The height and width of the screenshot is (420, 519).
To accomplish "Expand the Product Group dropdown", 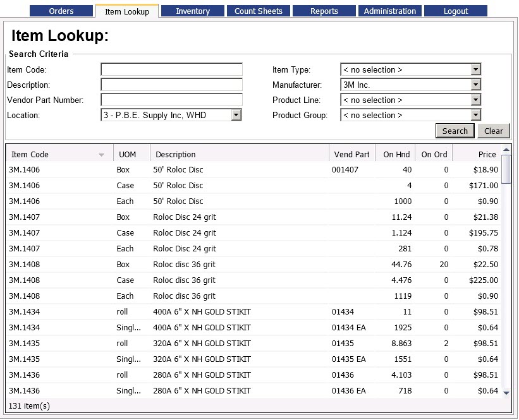I will 475,116.
